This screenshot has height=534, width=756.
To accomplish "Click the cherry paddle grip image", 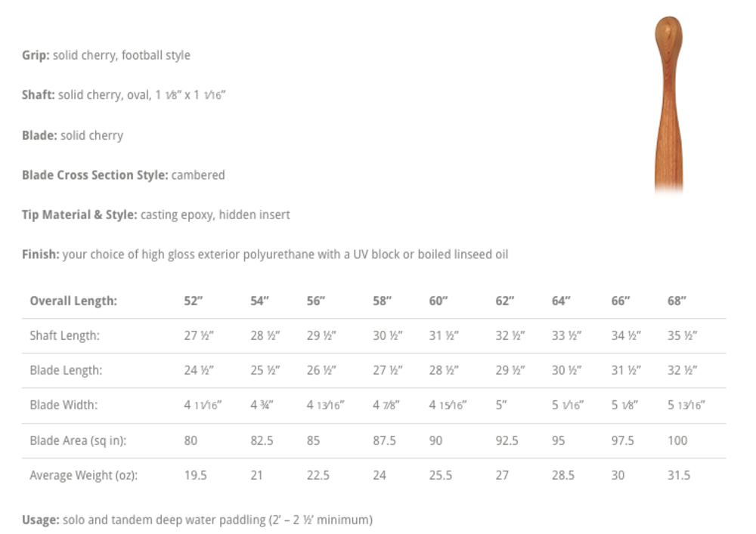I will 668,106.
